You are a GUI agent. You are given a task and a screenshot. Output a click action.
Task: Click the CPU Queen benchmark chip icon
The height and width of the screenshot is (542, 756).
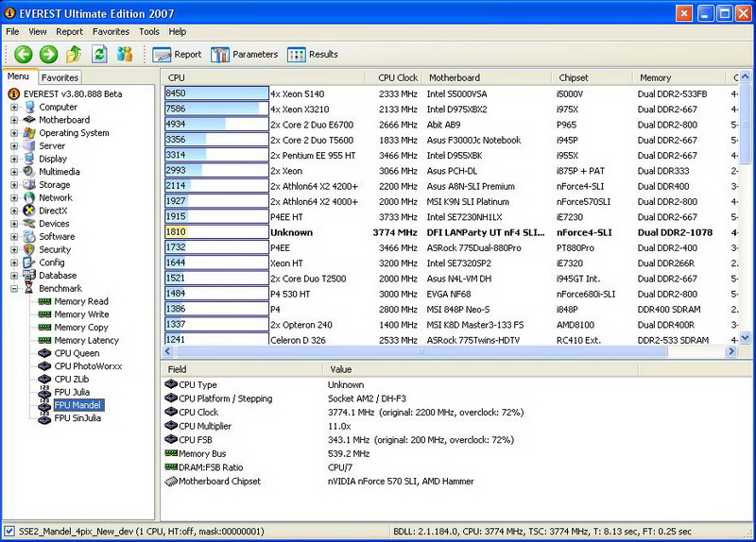tap(44, 353)
